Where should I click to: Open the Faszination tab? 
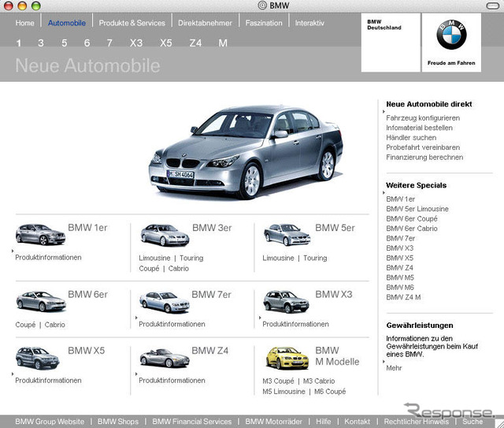(264, 23)
